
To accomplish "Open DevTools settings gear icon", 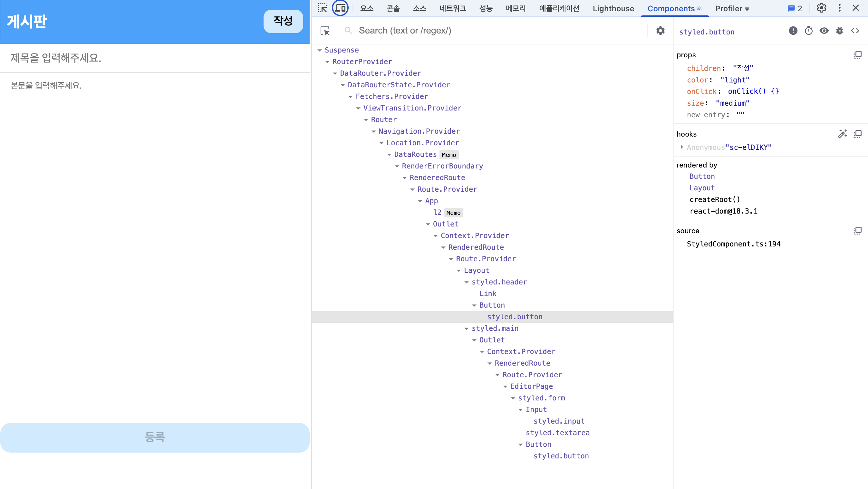I will coord(822,8).
